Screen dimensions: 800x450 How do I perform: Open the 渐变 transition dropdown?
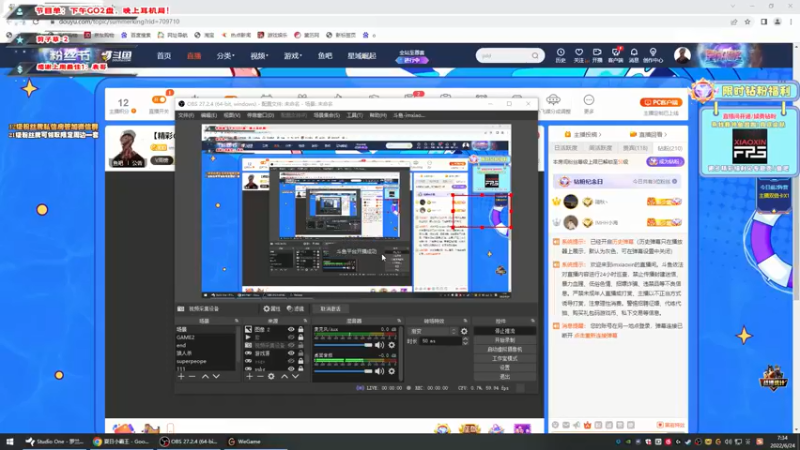click(433, 331)
